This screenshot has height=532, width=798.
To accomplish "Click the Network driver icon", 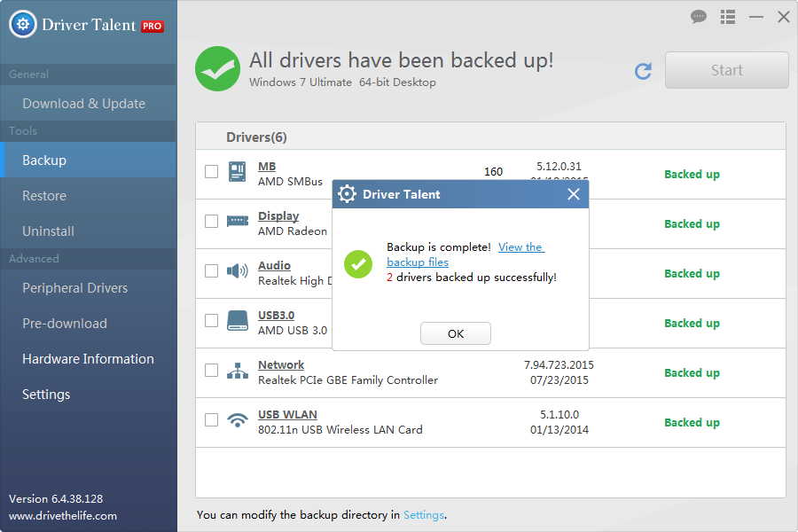I will click(237, 371).
